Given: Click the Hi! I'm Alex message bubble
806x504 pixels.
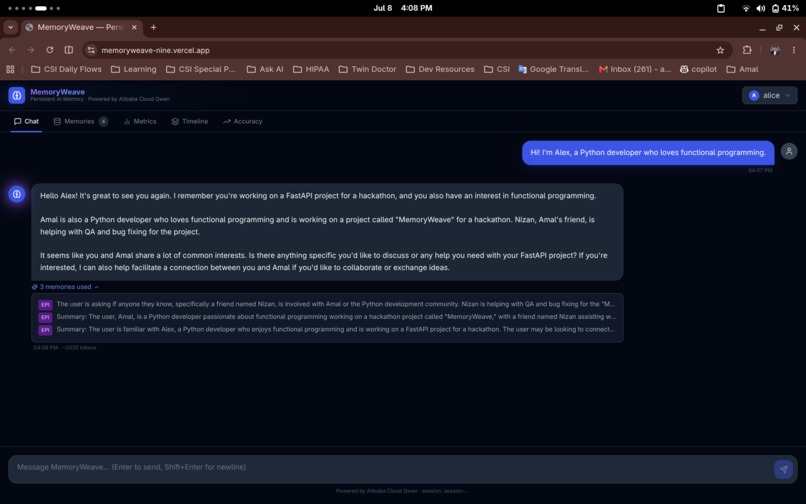Looking at the screenshot, I should click(648, 153).
